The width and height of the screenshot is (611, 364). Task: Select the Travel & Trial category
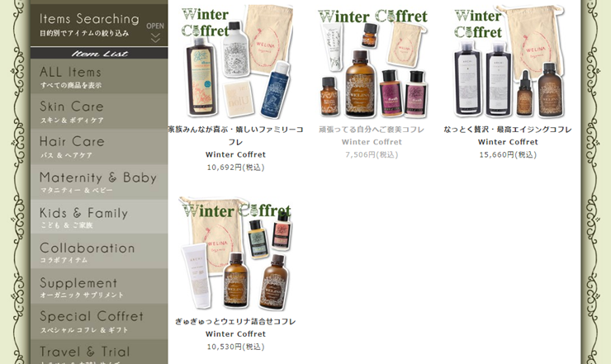[x=99, y=352]
